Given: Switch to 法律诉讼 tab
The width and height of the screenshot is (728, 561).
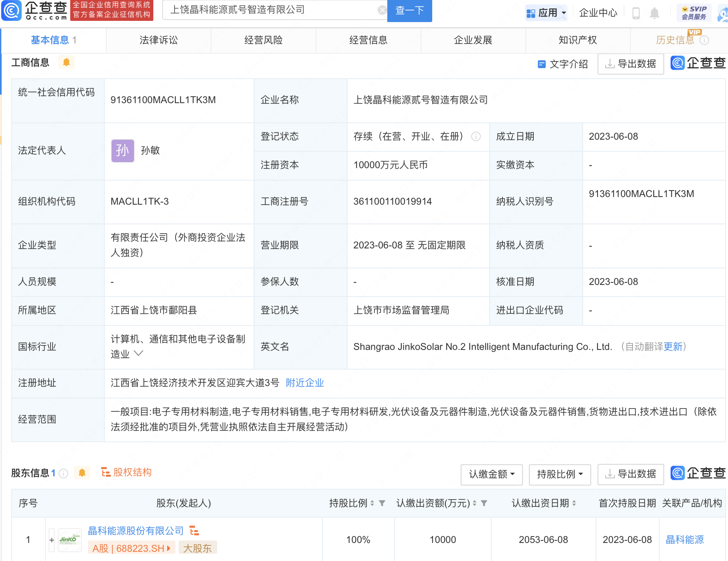Looking at the screenshot, I should click(x=159, y=40).
